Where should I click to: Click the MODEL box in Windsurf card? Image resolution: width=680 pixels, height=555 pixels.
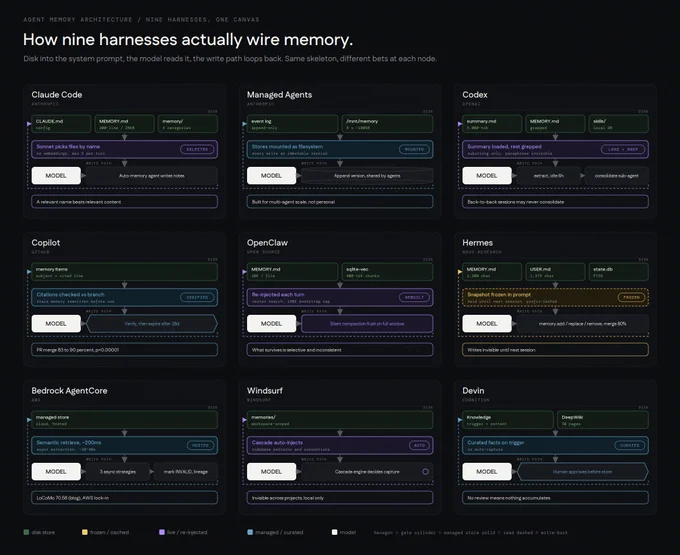[x=271, y=471]
